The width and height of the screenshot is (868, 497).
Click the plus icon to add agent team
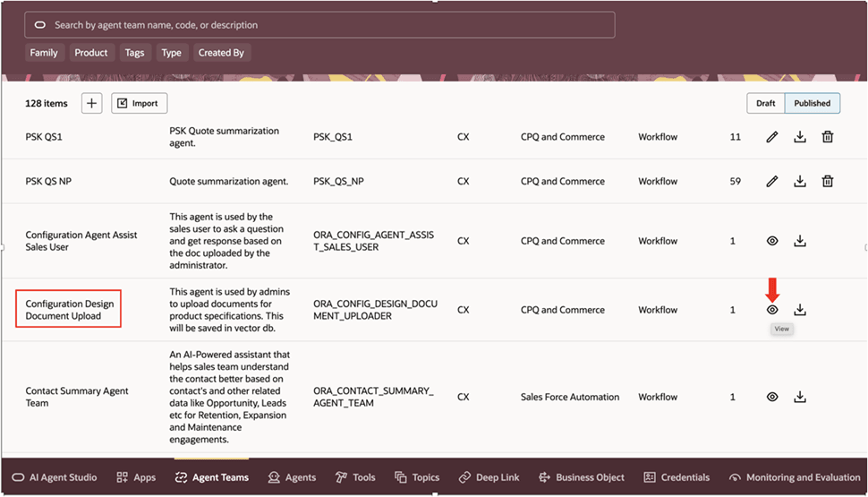(x=92, y=103)
